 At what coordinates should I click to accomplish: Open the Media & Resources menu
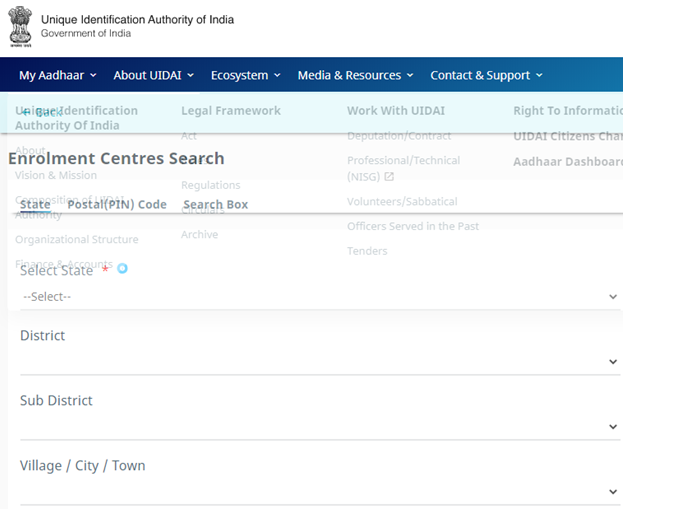[355, 75]
